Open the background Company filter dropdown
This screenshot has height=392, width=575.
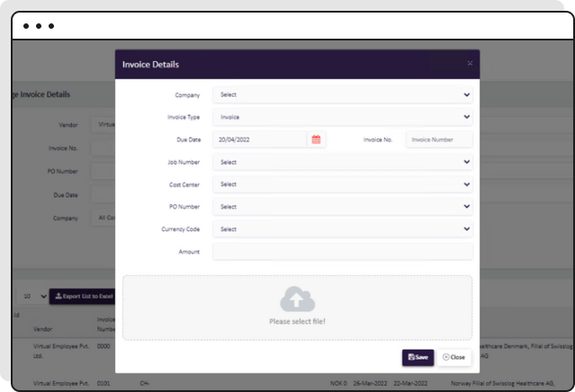click(103, 218)
